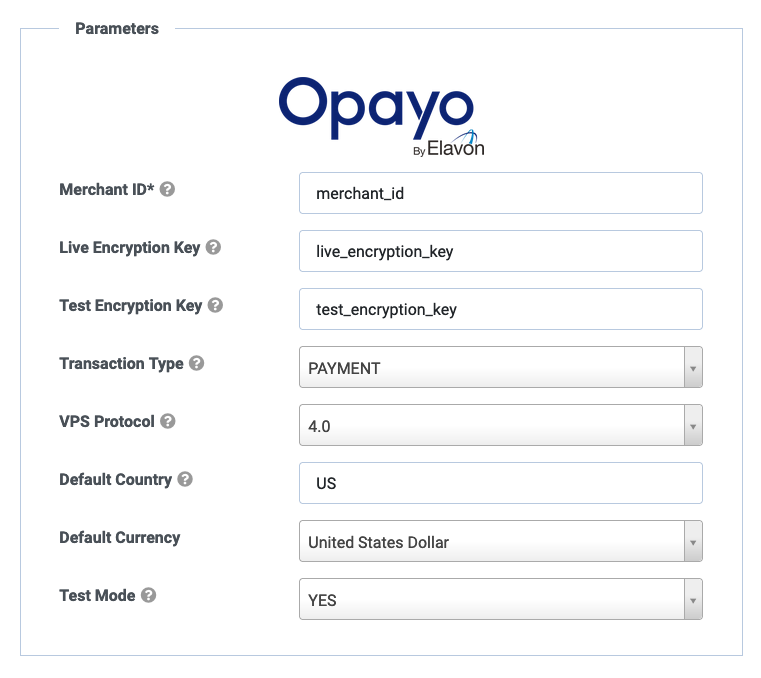Click the Transaction Type dropdown arrow
Image resolution: width=761 pixels, height=678 pixels.
coord(692,367)
